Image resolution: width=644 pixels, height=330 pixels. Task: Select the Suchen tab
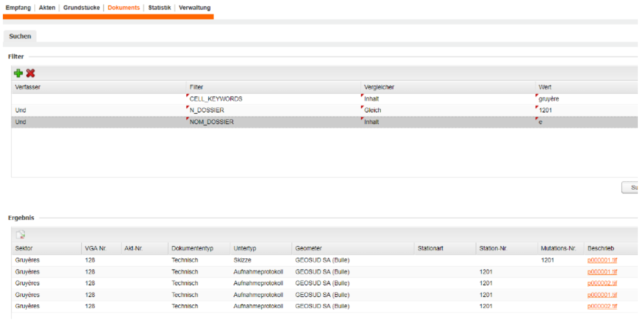point(20,36)
